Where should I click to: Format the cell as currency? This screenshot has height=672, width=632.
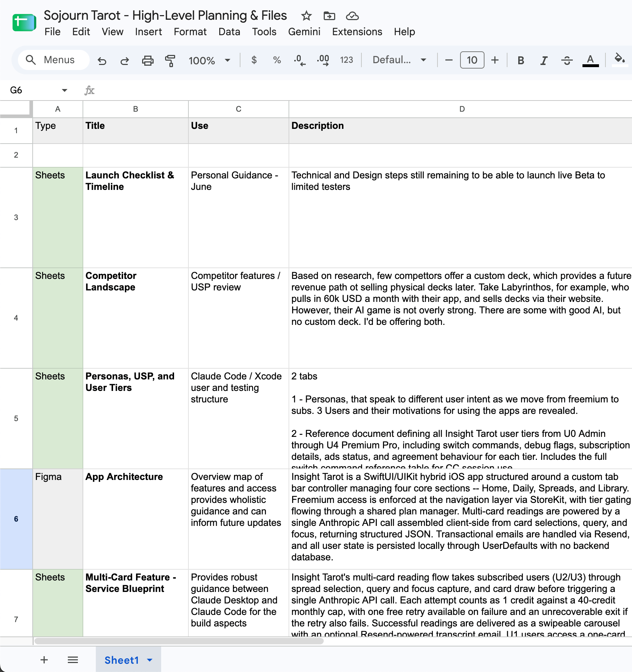[x=254, y=60]
